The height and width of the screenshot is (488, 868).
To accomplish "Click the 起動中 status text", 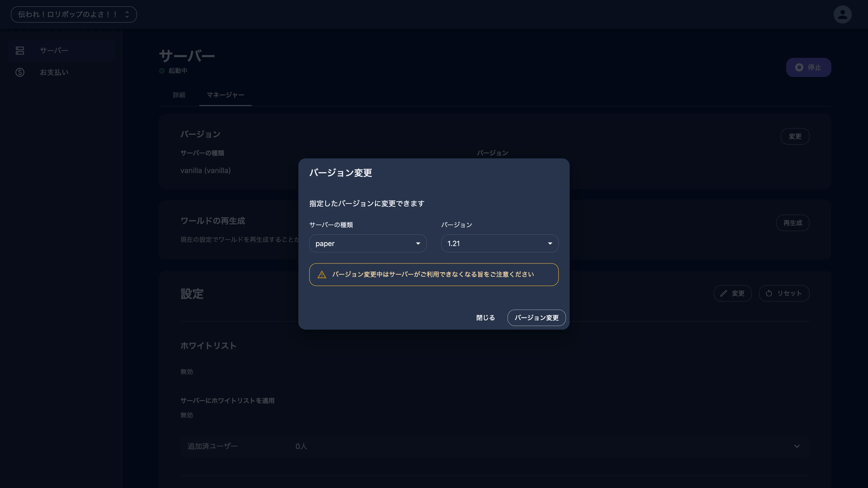I will 178,71.
